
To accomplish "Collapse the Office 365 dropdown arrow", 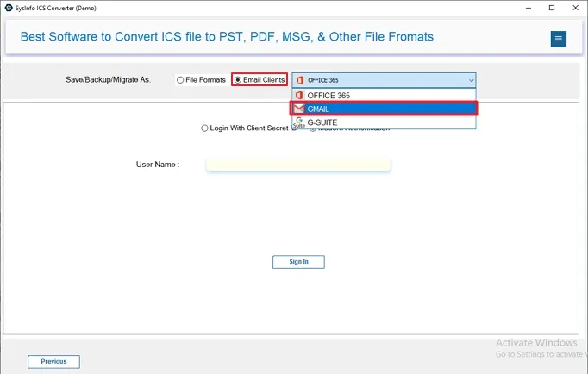I will click(x=471, y=80).
